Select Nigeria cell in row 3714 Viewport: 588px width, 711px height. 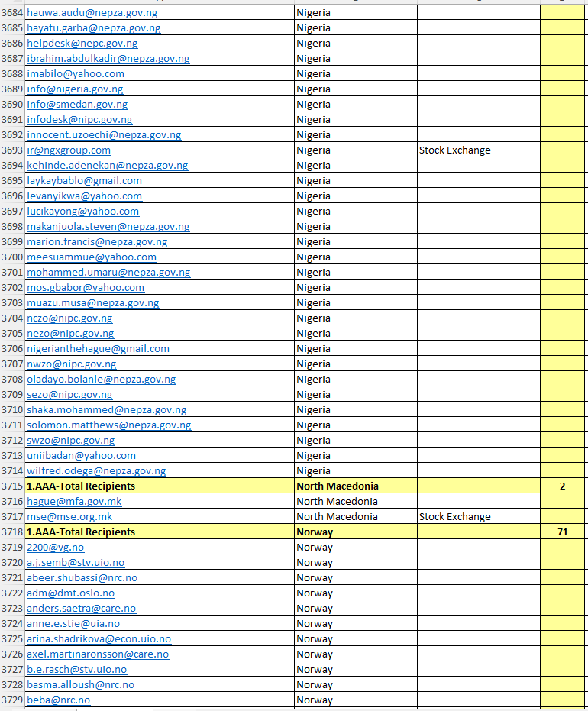point(355,470)
